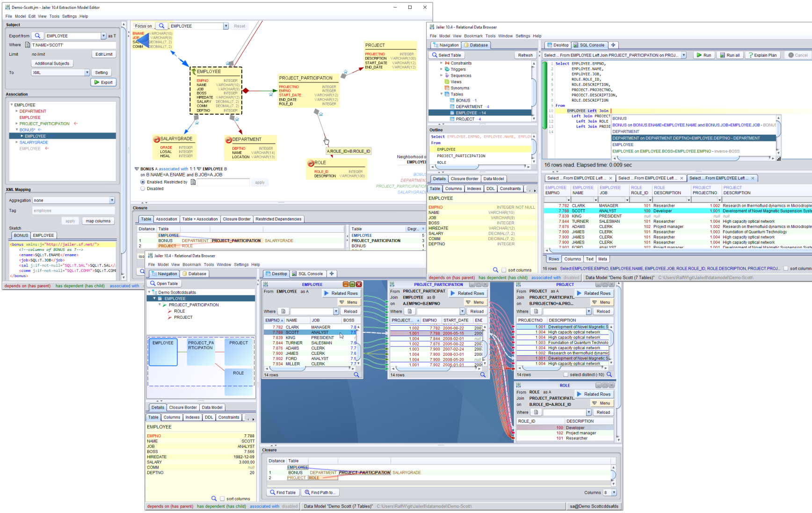
Task: Click the search icon beside Export from
Action: pyautogui.click(x=37, y=36)
